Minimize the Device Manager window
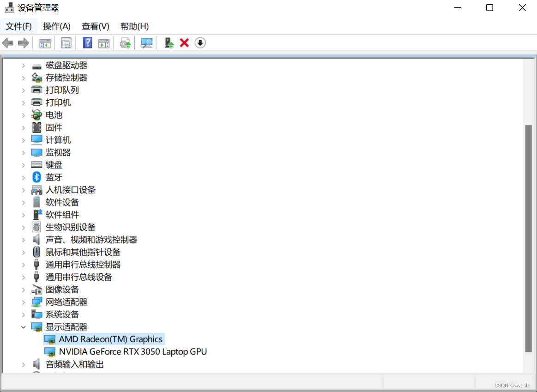Viewport: 537px width, 392px height. [x=458, y=7]
